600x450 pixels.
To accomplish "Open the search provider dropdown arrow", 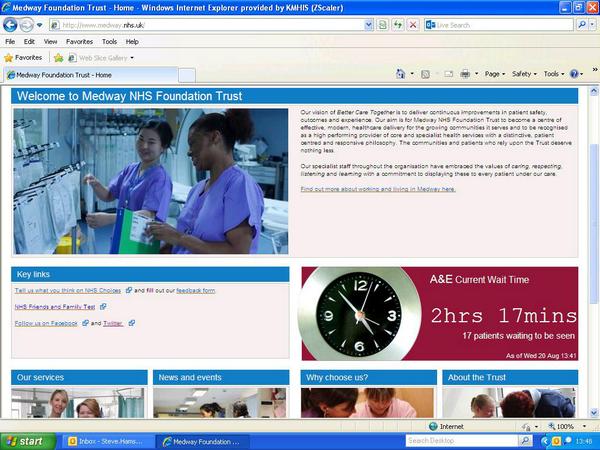I will pos(592,25).
